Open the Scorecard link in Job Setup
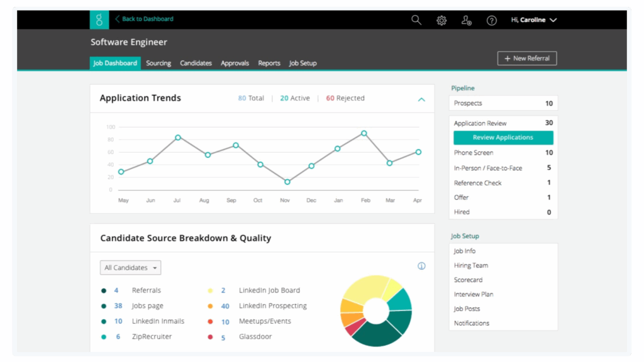 point(469,280)
